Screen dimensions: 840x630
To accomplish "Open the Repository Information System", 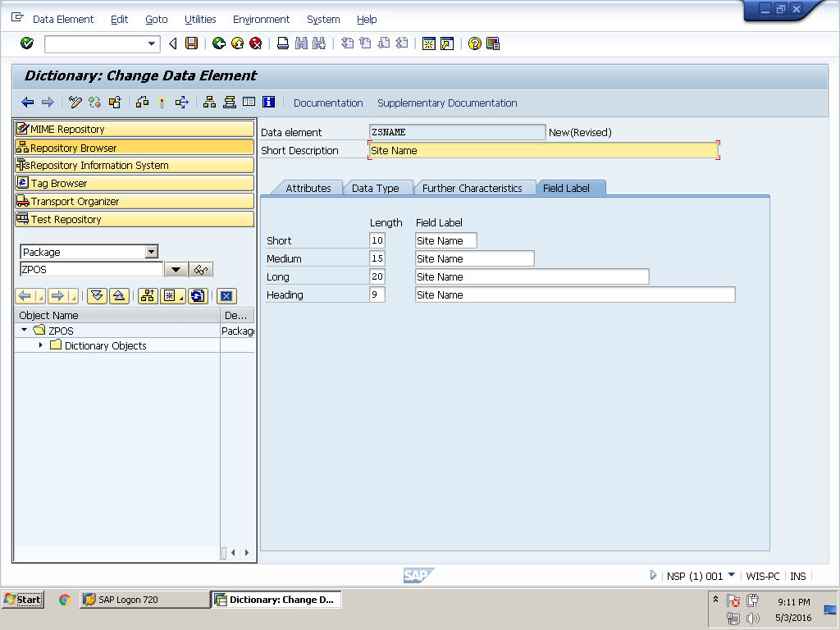I will (99, 165).
